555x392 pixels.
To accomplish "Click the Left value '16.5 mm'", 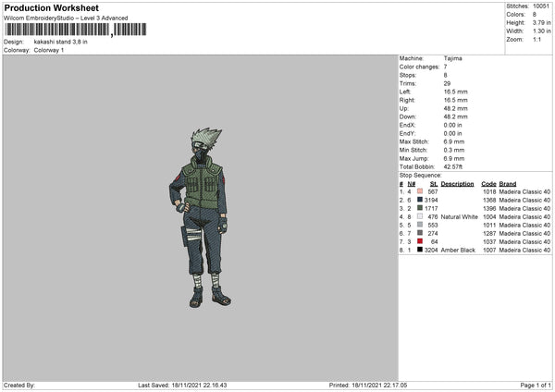I will 455,92.
